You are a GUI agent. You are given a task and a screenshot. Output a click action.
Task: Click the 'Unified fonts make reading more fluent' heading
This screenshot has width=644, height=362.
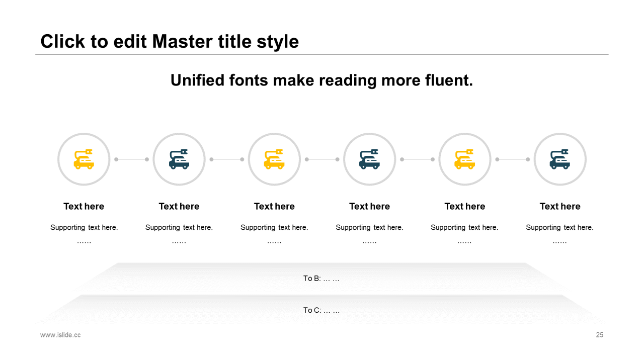click(322, 80)
